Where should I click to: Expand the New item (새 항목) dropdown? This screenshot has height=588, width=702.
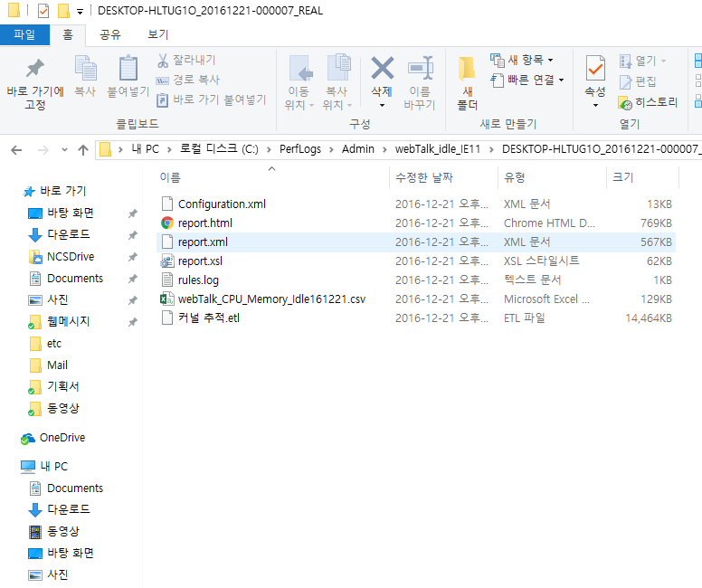pos(550,60)
